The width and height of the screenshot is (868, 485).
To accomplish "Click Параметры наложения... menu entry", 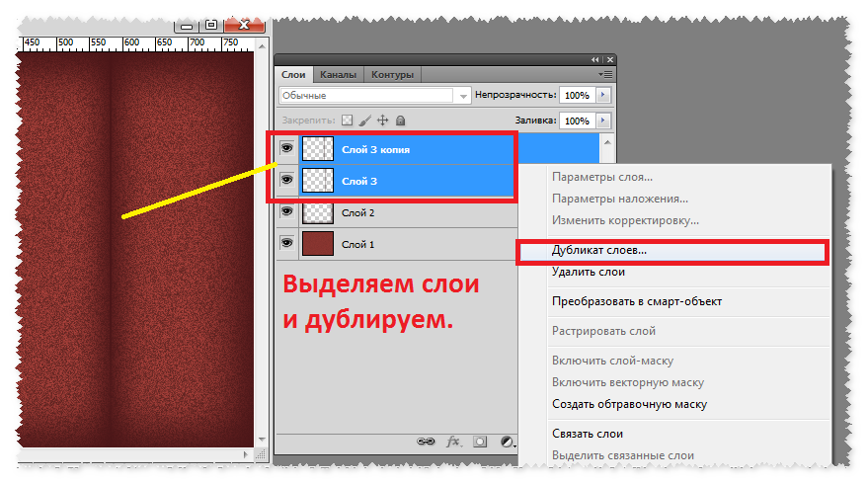I will coord(620,199).
